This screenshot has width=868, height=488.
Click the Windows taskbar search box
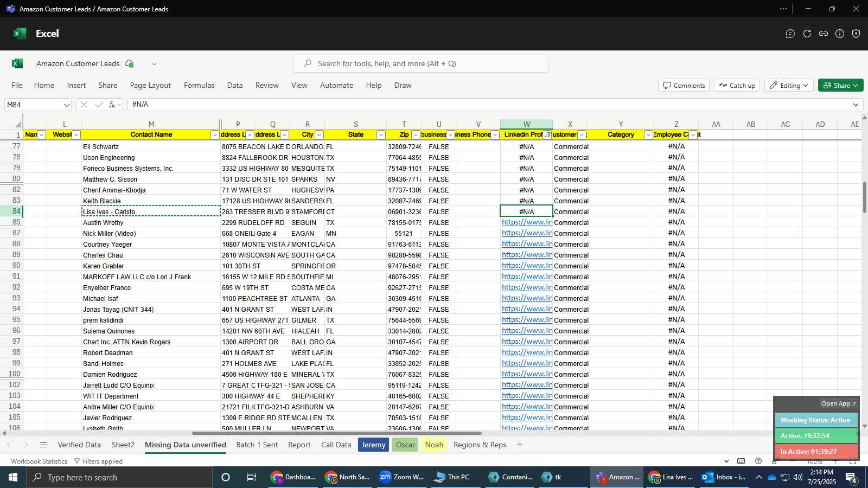click(x=119, y=477)
